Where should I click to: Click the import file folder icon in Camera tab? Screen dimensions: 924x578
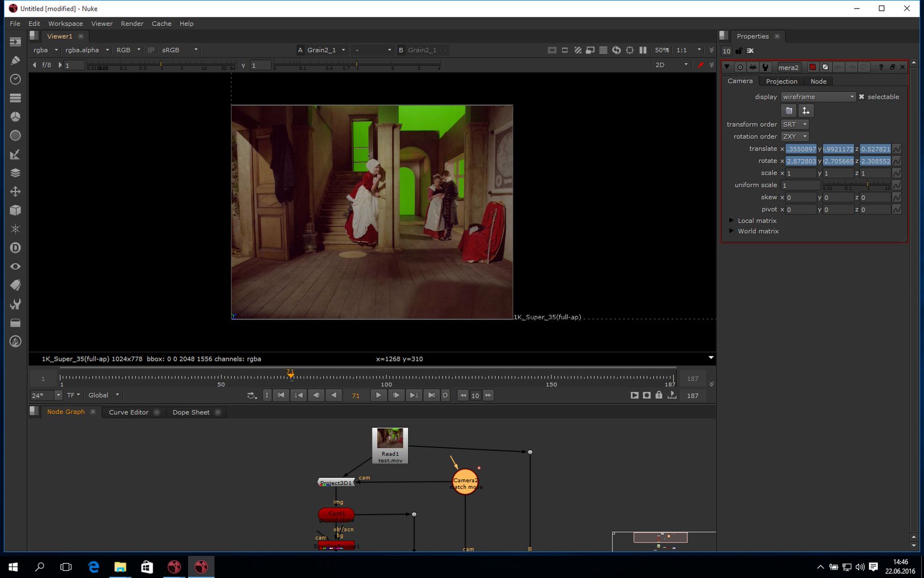point(789,111)
